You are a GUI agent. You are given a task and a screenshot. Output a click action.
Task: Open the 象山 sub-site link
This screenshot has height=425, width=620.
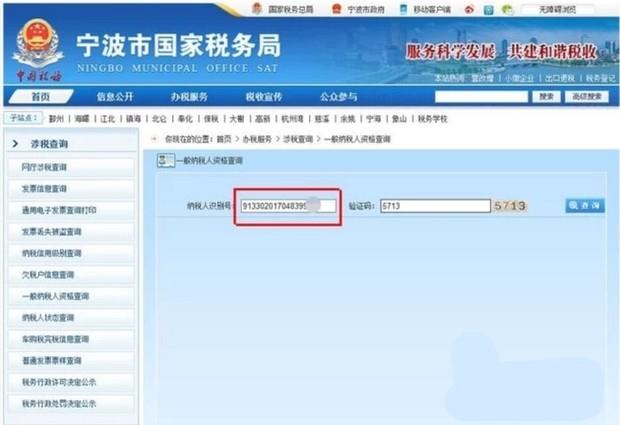pos(399,119)
